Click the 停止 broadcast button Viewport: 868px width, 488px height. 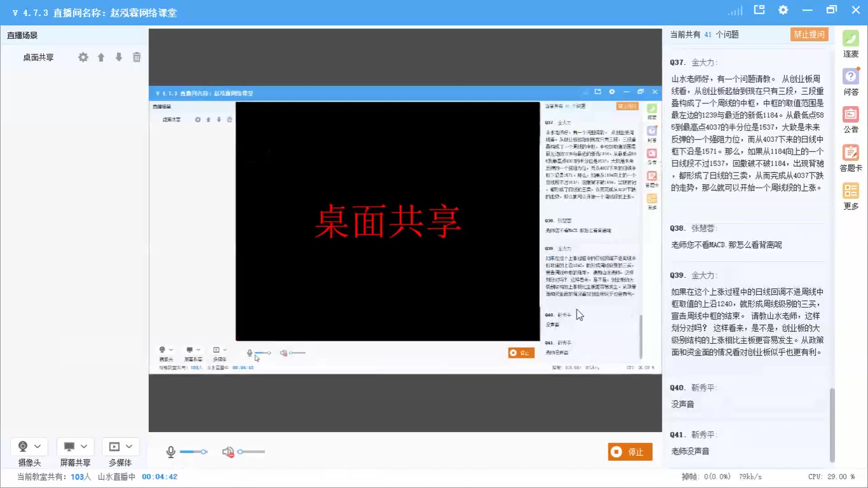click(630, 451)
